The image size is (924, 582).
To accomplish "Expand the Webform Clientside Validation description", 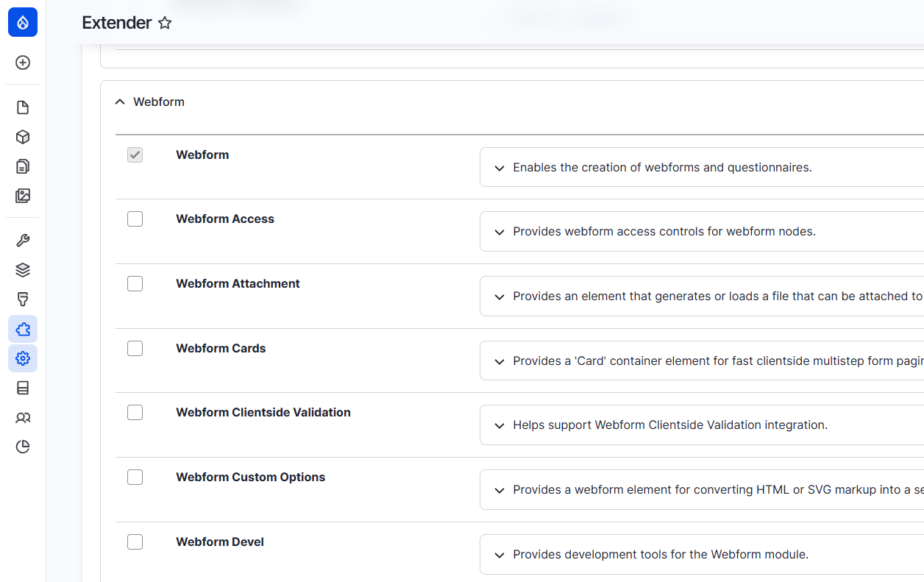I will pyautogui.click(x=500, y=425).
